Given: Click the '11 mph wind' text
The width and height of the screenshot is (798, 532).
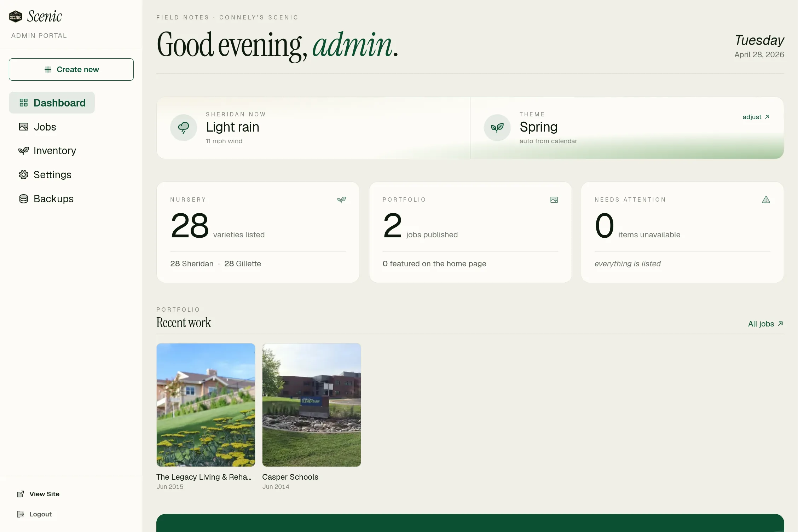Looking at the screenshot, I should coord(224,141).
